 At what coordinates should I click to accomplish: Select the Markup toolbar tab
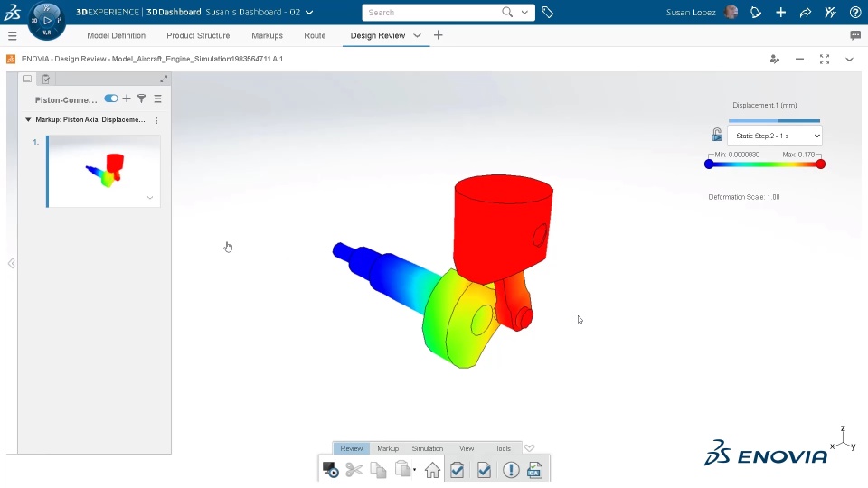(x=388, y=448)
